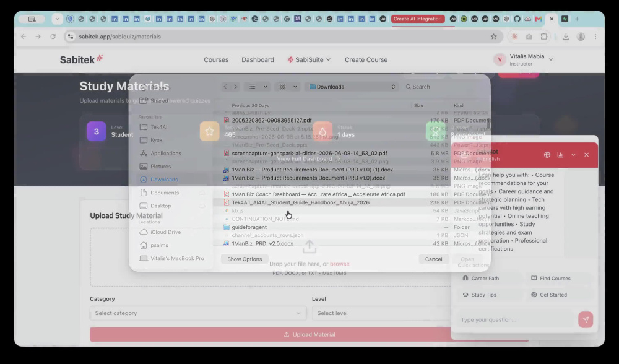619x364 pixels.
Task: Click the browse link in the drop zone
Action: [x=339, y=264]
